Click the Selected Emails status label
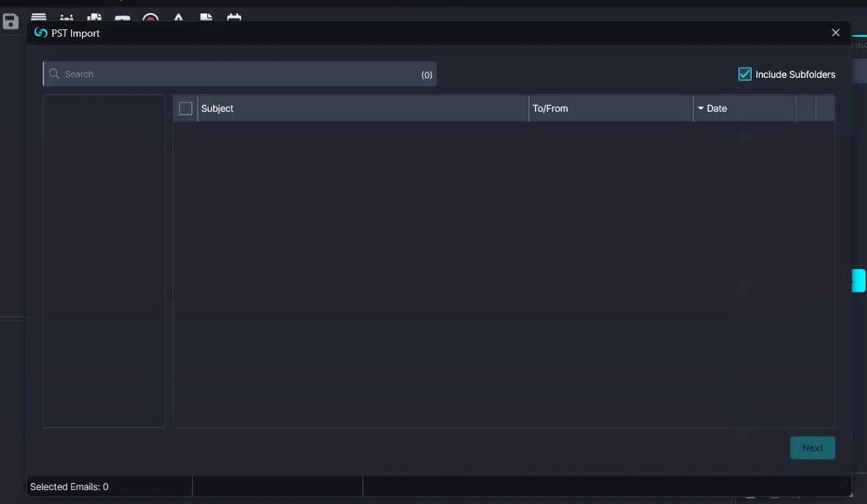The image size is (867, 504). point(69,486)
